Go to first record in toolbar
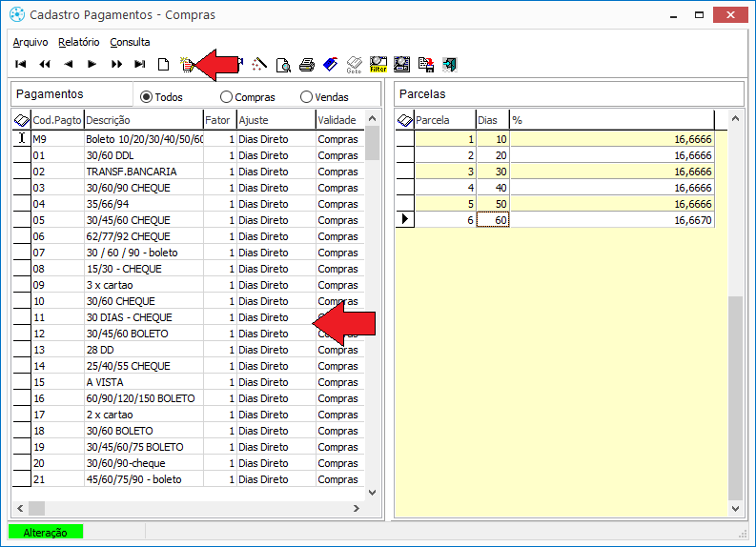 click(x=21, y=64)
